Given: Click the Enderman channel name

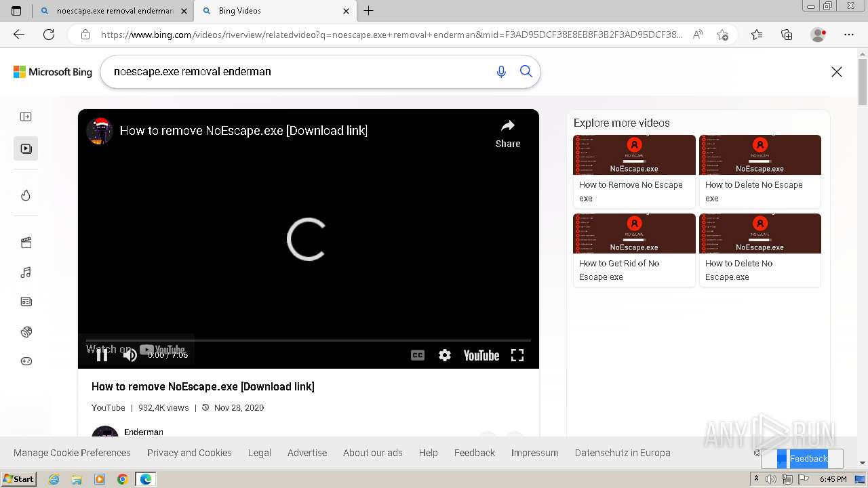Looking at the screenshot, I should pos(144,432).
